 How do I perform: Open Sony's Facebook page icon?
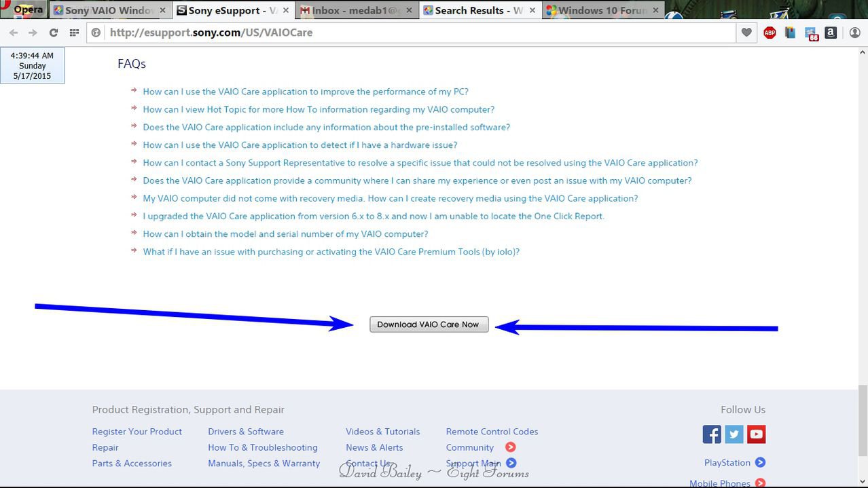712,434
